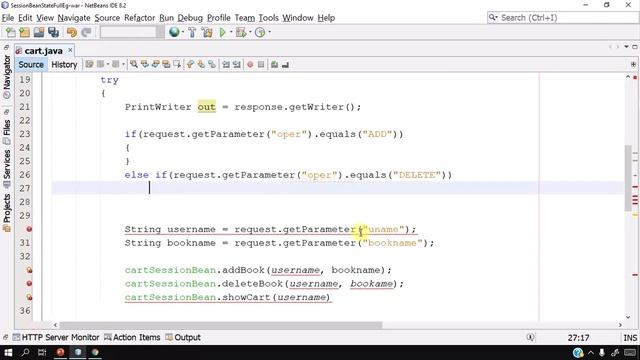The image size is (640, 360).
Task: Stop macro recording with the square icon
Action: point(261,64)
